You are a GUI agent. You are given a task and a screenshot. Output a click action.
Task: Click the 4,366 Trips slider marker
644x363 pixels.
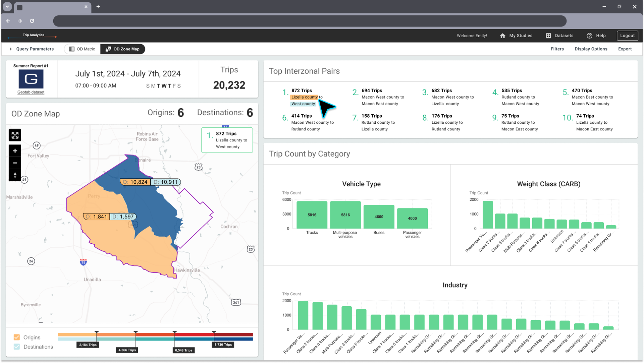[127, 350]
